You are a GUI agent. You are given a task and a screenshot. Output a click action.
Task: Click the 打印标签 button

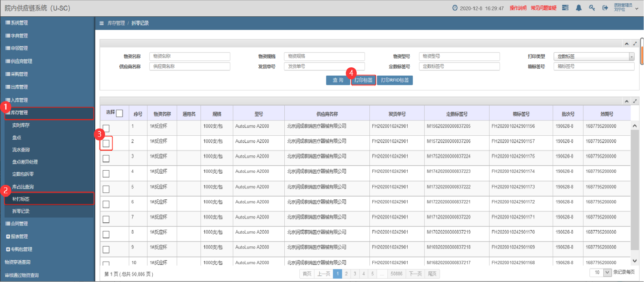click(363, 80)
